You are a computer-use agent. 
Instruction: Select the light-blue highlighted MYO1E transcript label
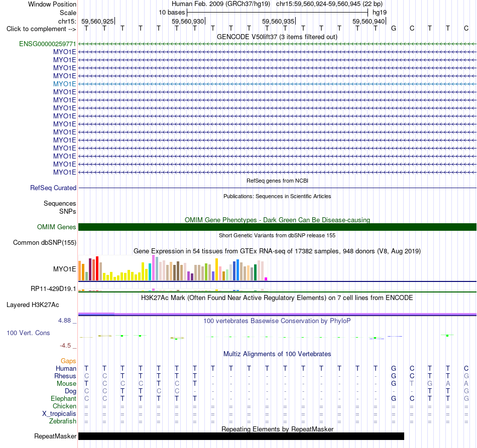click(64, 84)
